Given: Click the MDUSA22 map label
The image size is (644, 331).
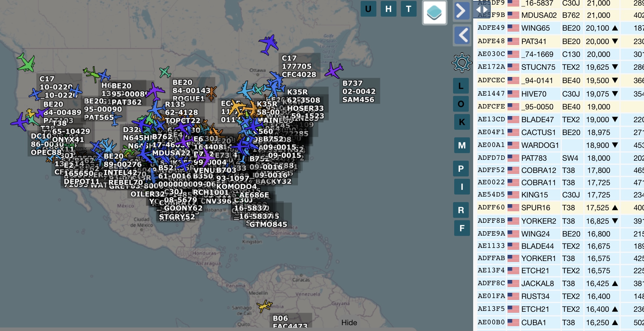Looking at the screenshot, I should tap(171, 153).
